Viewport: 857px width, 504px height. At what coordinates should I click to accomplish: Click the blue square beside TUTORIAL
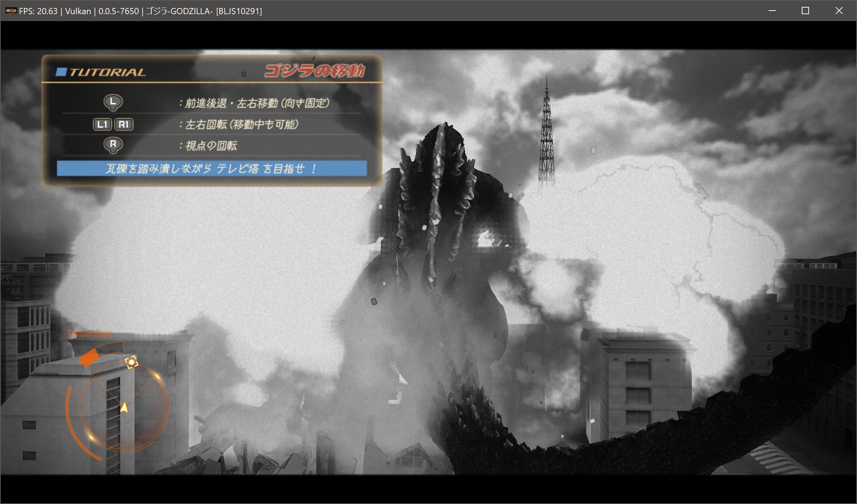(x=61, y=72)
